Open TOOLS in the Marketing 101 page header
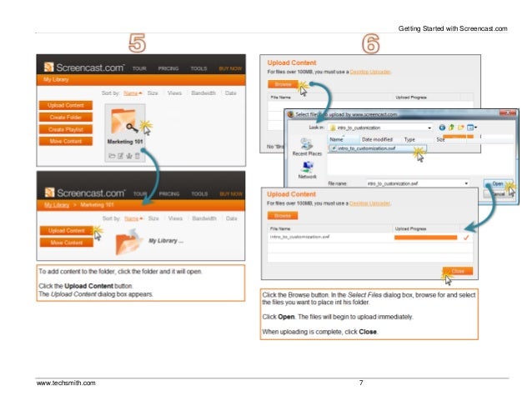This screenshot has width=532, height=411. coord(199,194)
